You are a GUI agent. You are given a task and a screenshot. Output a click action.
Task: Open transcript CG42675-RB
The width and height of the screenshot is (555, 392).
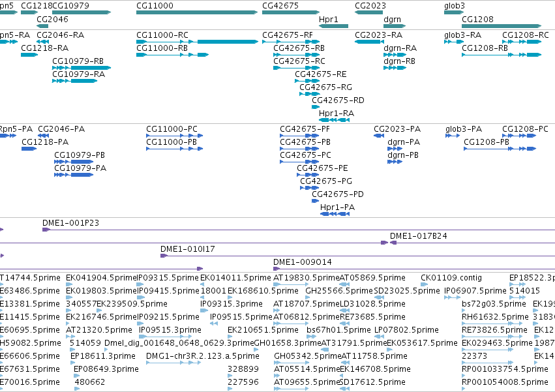[299, 48]
